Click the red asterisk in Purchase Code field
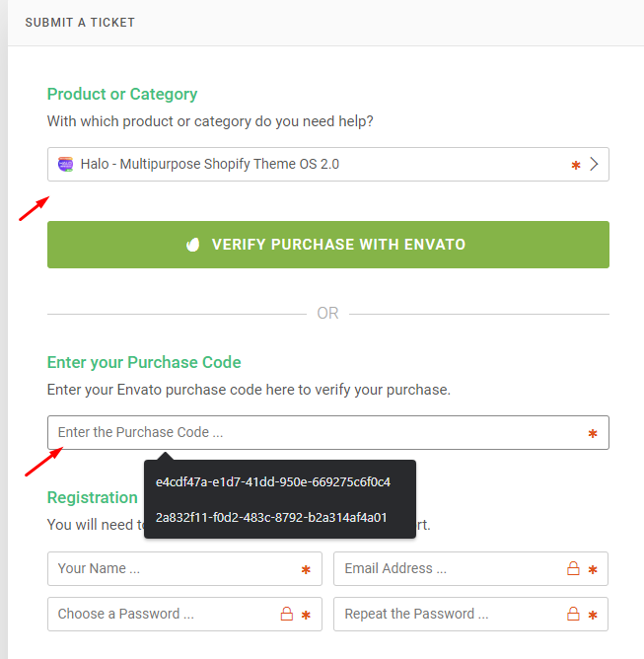 pos(593,434)
